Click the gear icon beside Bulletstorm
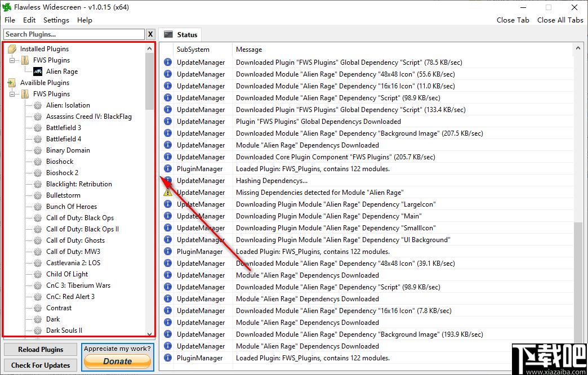 tap(38, 195)
